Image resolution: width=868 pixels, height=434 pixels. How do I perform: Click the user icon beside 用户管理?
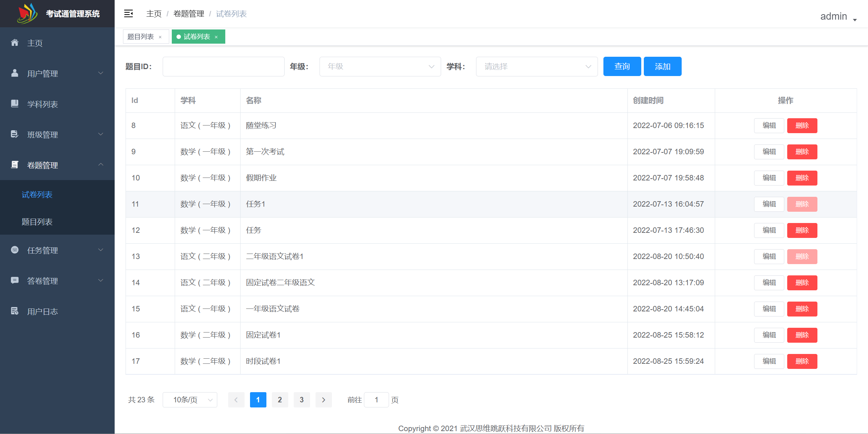pyautogui.click(x=15, y=73)
